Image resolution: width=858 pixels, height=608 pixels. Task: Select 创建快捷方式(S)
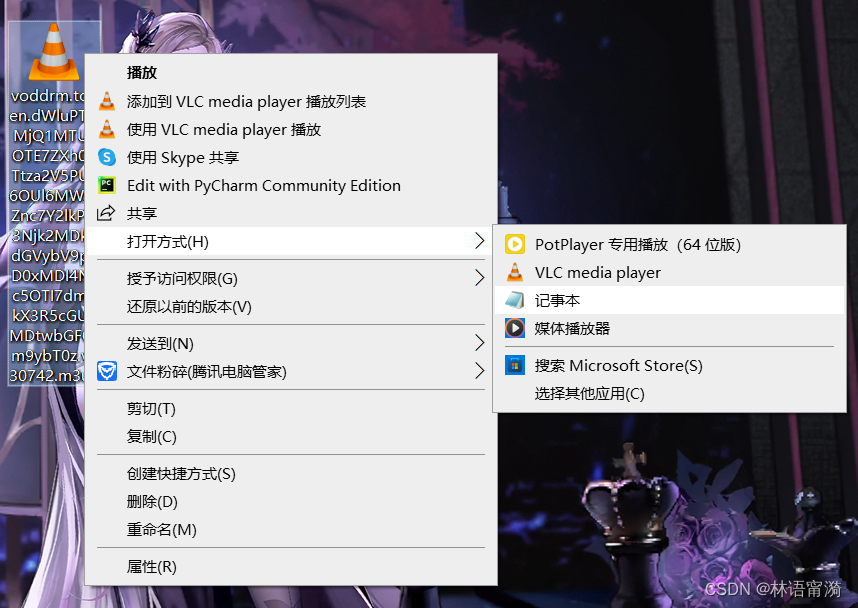point(292,474)
